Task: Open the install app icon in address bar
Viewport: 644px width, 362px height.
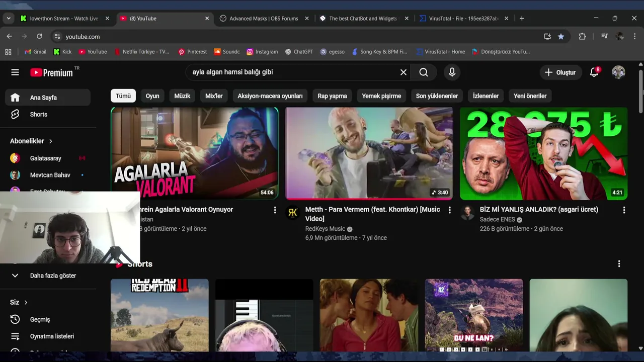Action: tap(547, 37)
